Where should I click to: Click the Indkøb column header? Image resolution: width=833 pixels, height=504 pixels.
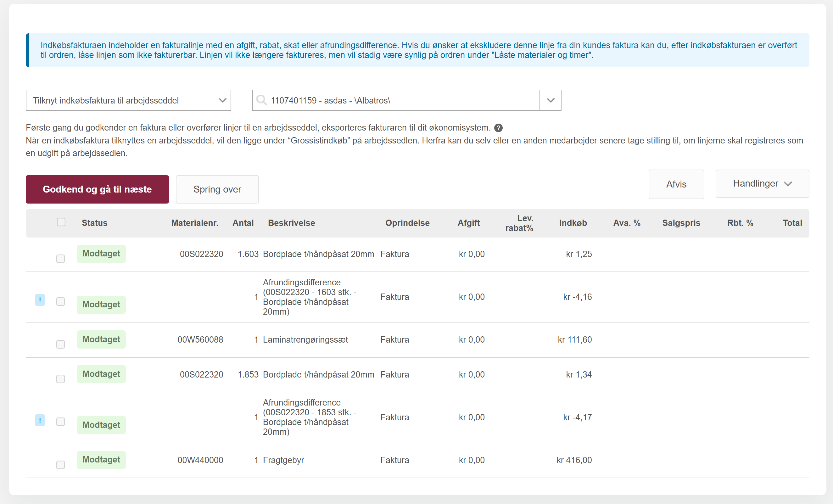[x=573, y=223]
